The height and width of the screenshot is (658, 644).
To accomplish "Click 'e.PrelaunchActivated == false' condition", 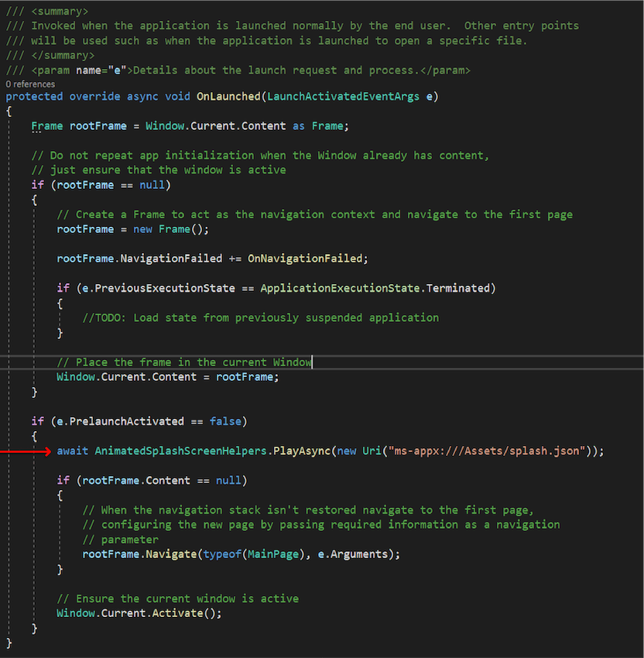I will (x=149, y=421).
